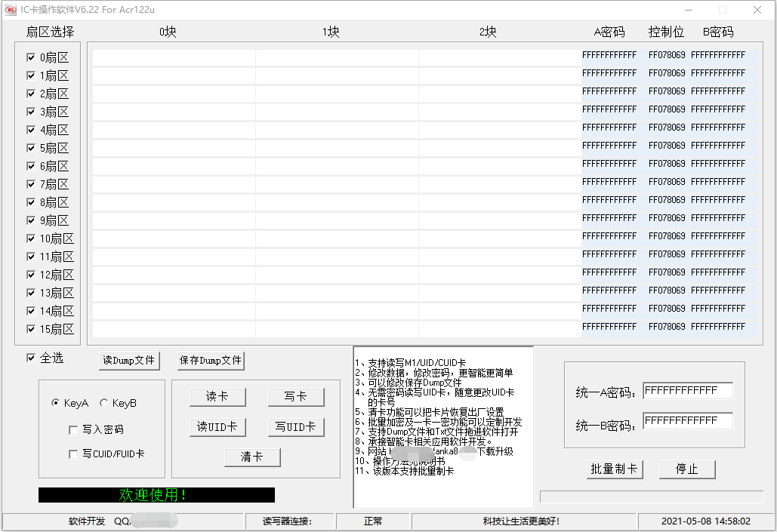The height and width of the screenshot is (532, 777).
Task: Click info line 11、该版本支持批量制卡
Action: (405, 471)
